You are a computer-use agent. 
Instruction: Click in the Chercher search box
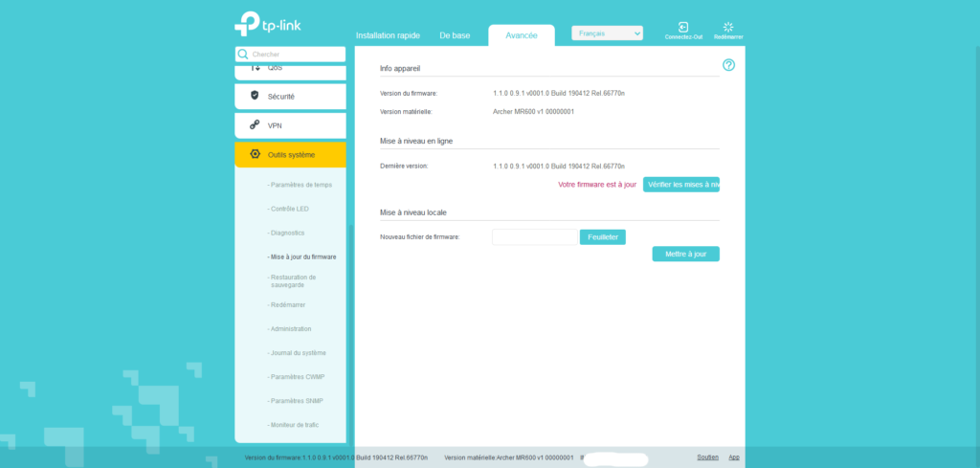coord(297,55)
